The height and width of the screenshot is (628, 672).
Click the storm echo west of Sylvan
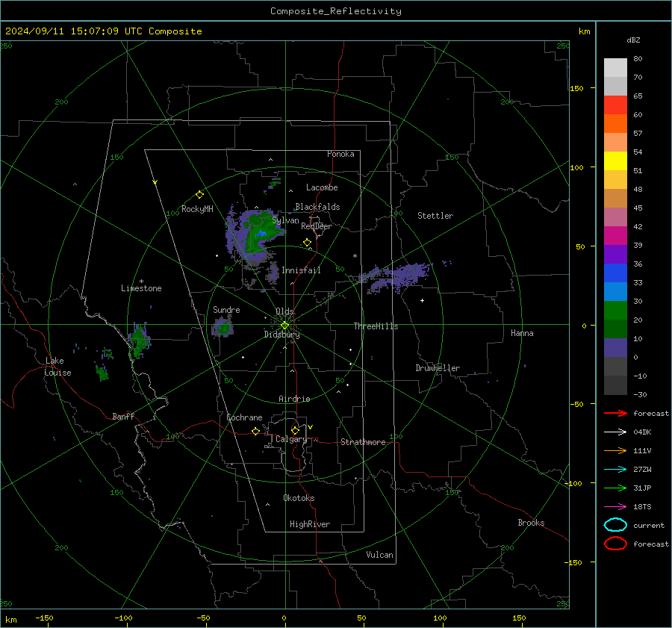(255, 236)
